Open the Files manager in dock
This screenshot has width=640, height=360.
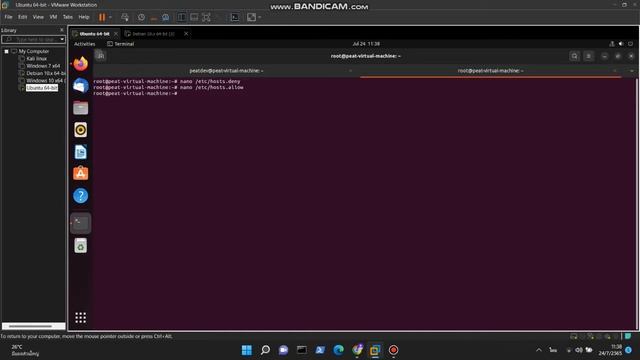[x=80, y=108]
